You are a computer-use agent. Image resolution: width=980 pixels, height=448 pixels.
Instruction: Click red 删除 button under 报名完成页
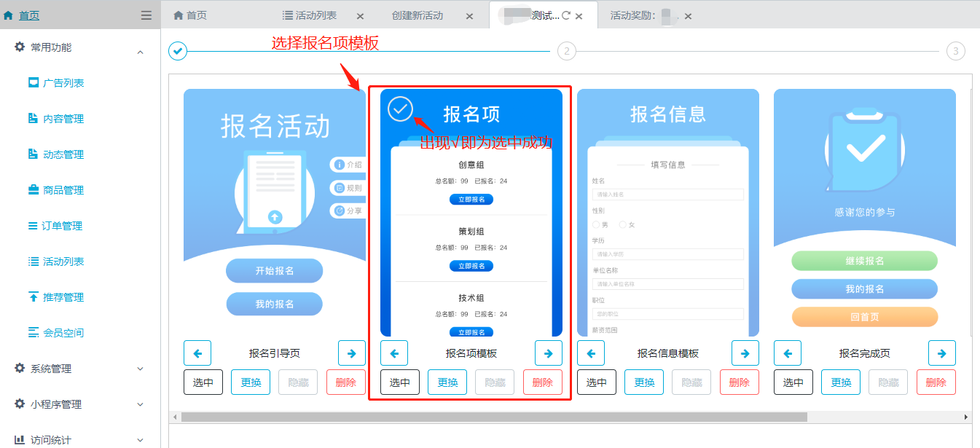(x=936, y=382)
